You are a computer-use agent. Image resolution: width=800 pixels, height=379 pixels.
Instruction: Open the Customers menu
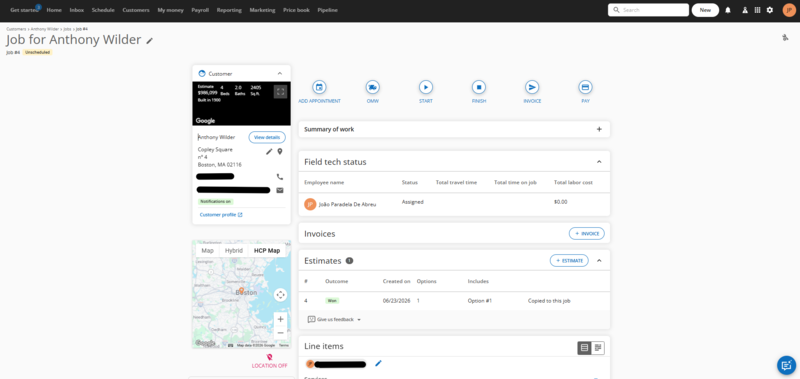pyautogui.click(x=136, y=10)
